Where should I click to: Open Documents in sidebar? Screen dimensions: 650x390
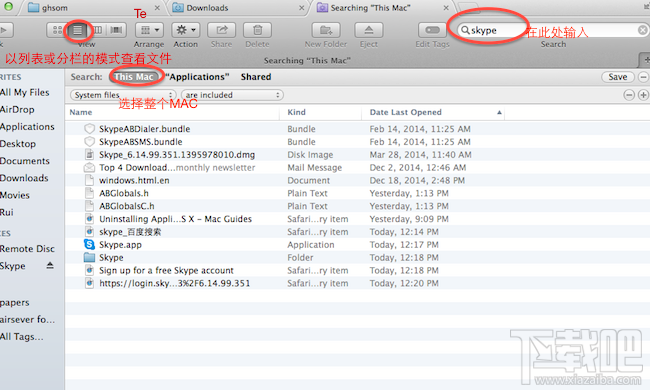25,161
